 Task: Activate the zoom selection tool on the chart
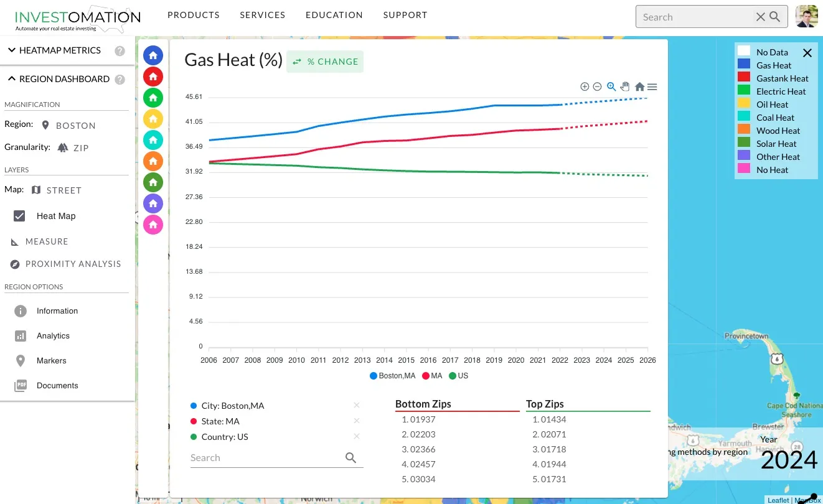coord(611,86)
